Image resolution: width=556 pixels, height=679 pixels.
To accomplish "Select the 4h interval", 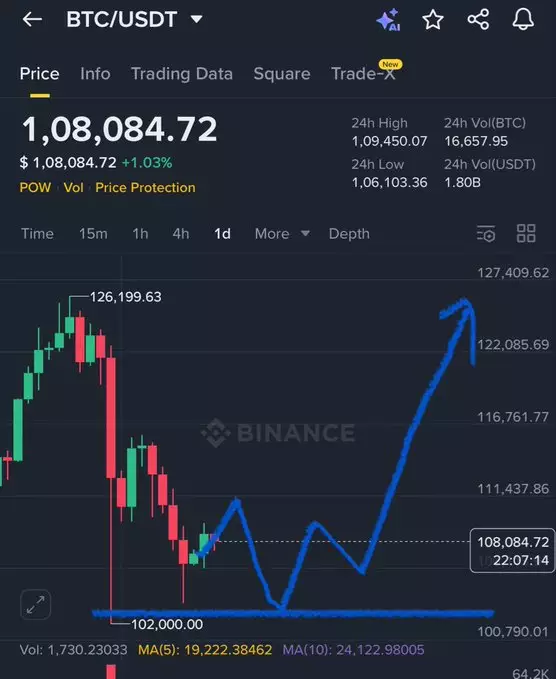I will point(181,234).
